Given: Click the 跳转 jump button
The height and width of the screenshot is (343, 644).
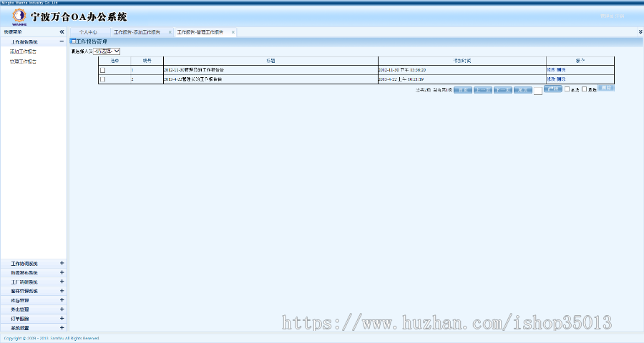Looking at the screenshot, I should click(x=553, y=89).
